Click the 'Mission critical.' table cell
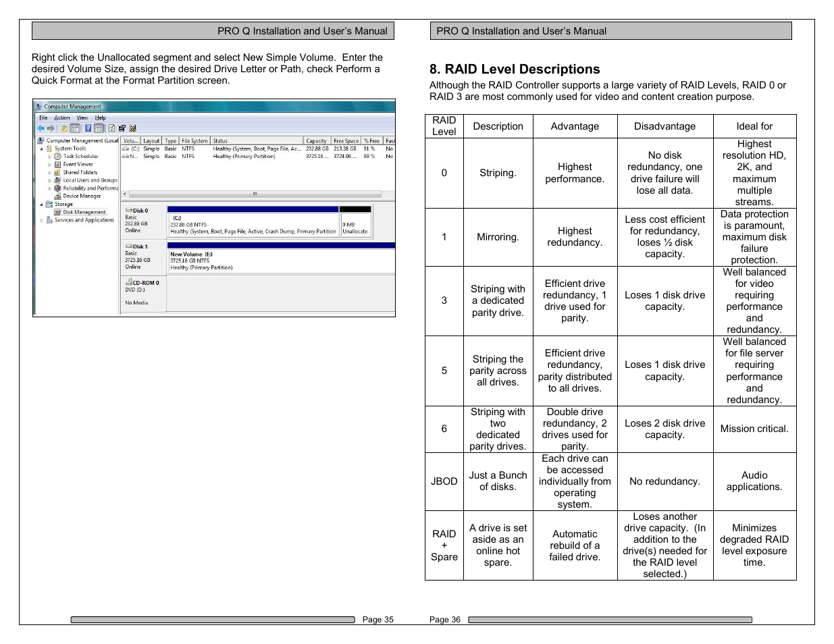The height and width of the screenshot is (644, 834). click(754, 429)
